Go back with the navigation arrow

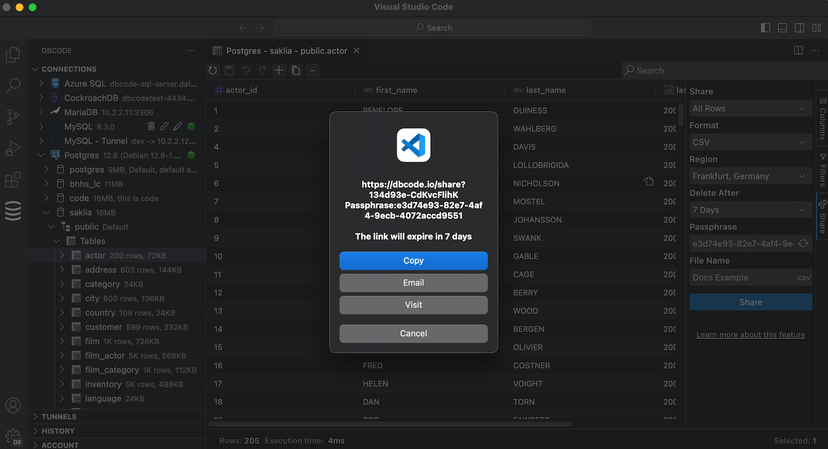pyautogui.click(x=243, y=28)
